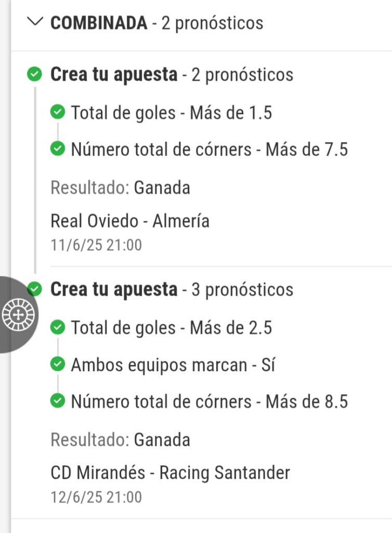Select check icon for Más de 8.5 corners

[x=58, y=401]
